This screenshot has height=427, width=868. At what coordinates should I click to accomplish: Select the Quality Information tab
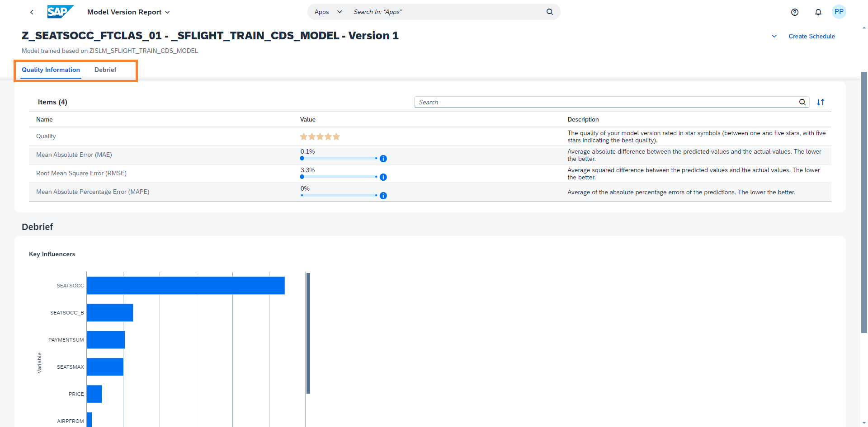tap(51, 70)
